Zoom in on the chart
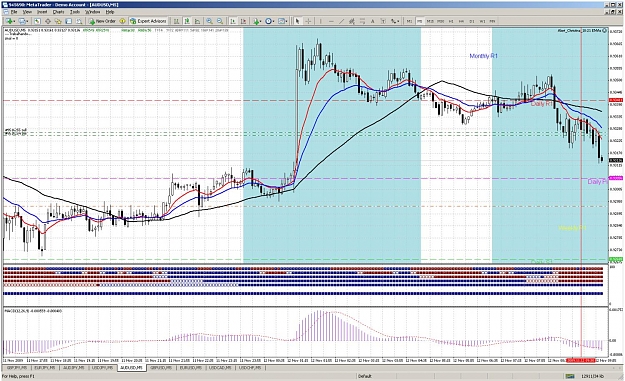 point(209,21)
